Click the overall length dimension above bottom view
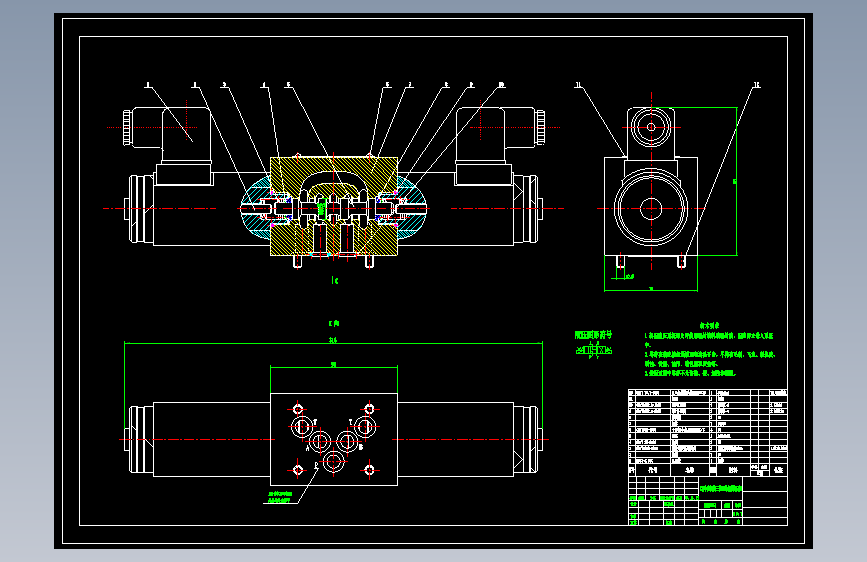 pos(333,342)
